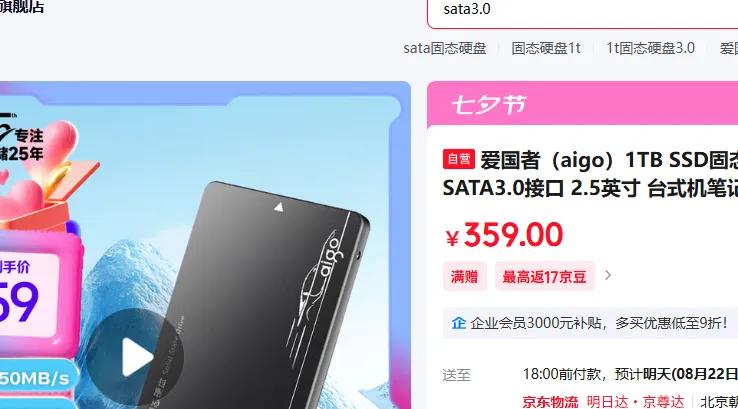Click the 明日达·京尊达 delivery service
The height and width of the screenshot is (409, 738).
pyautogui.click(x=635, y=402)
